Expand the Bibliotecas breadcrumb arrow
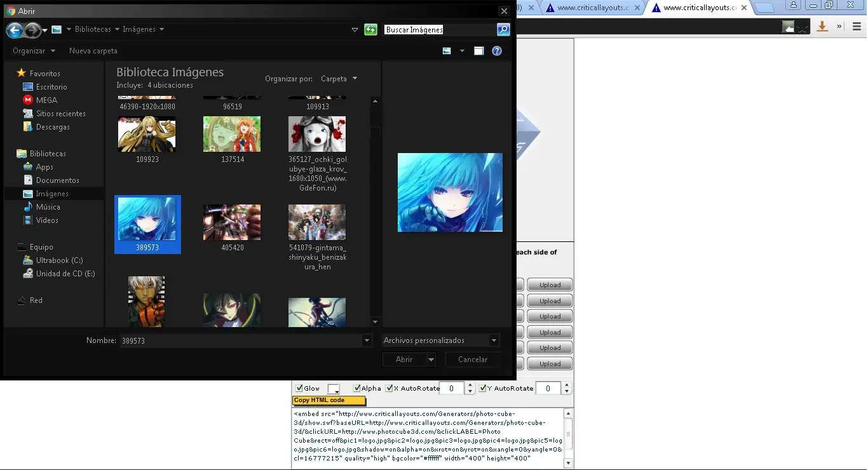The width and height of the screenshot is (868, 470). tap(116, 30)
